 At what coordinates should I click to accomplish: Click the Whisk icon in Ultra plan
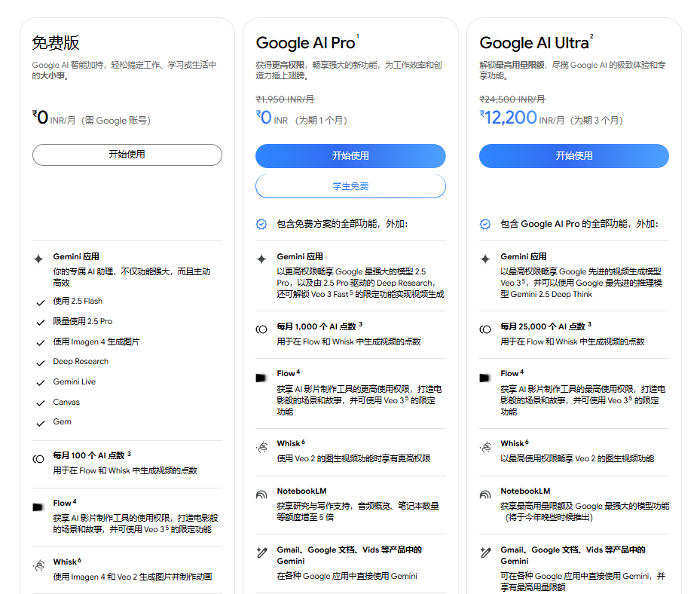(x=485, y=447)
